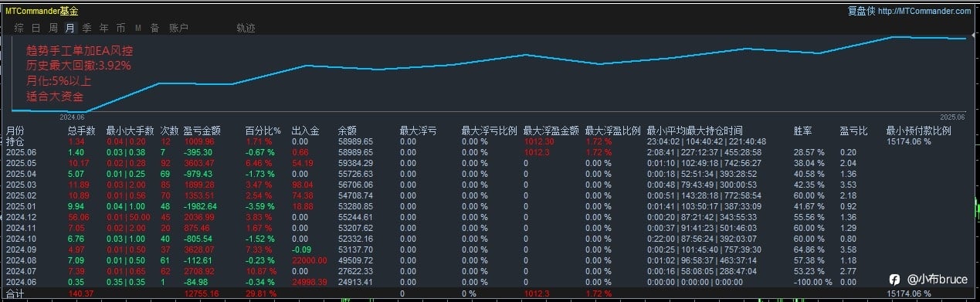Viewport: 980px width, 302px height.
Task: Click the 盈亏金额 column header
Action: [202, 131]
